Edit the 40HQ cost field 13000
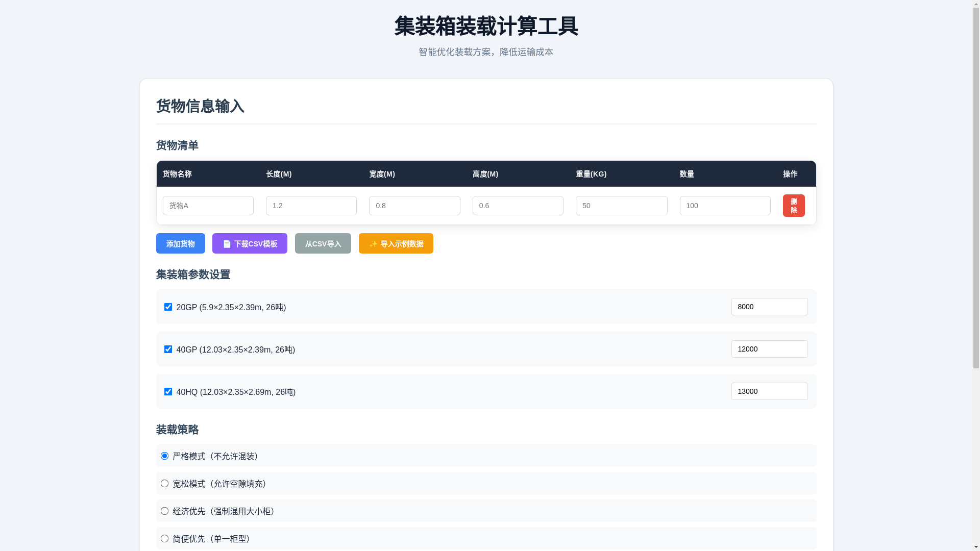The width and height of the screenshot is (980, 551). 770,391
